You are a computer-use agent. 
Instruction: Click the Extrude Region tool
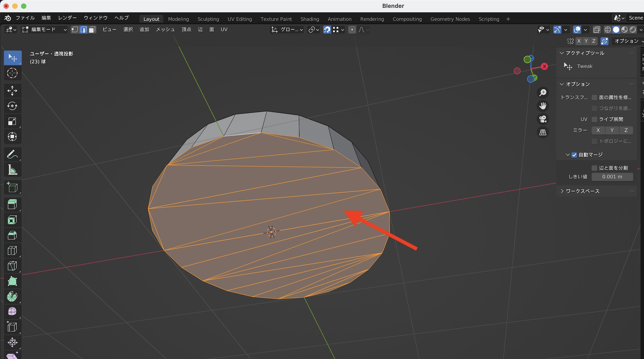click(x=12, y=204)
